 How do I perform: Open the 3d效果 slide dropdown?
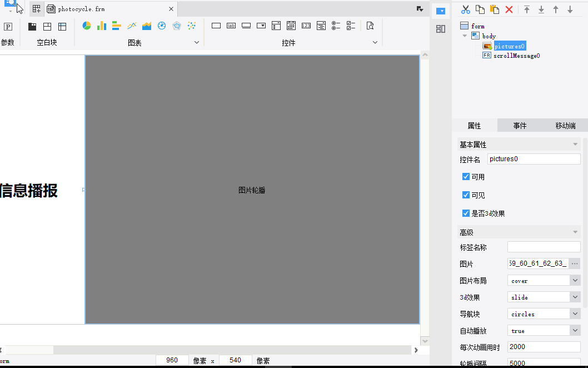[x=575, y=297]
